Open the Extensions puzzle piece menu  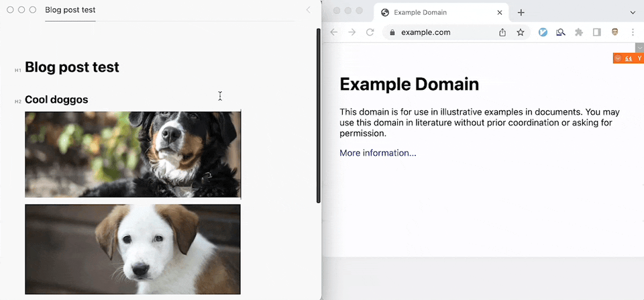(x=579, y=32)
